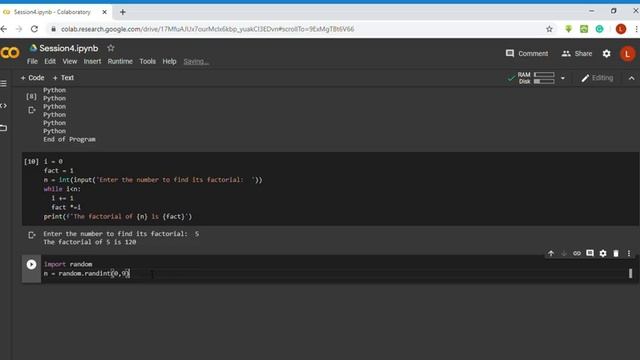Viewport: 640px width, 360px height.
Task: Open the account avatar in Colab header
Action: [627, 53]
